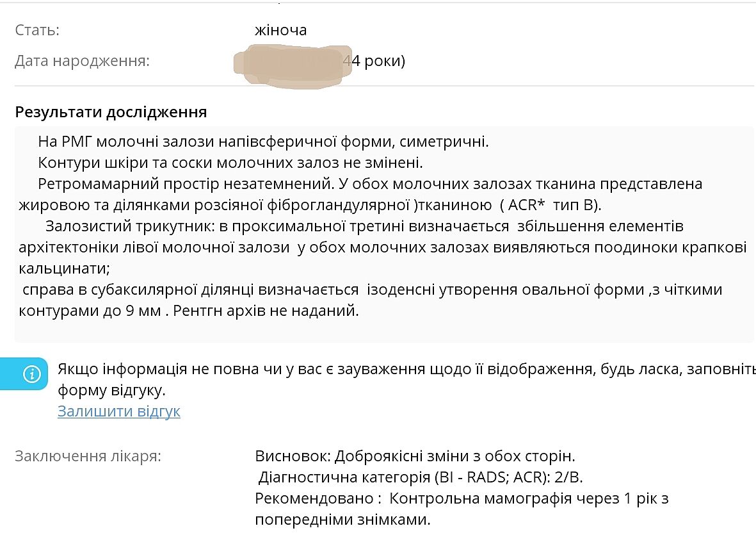
Task: Click the "Рекомендовано: Контрольна мамографія" line
Action: coord(461,498)
